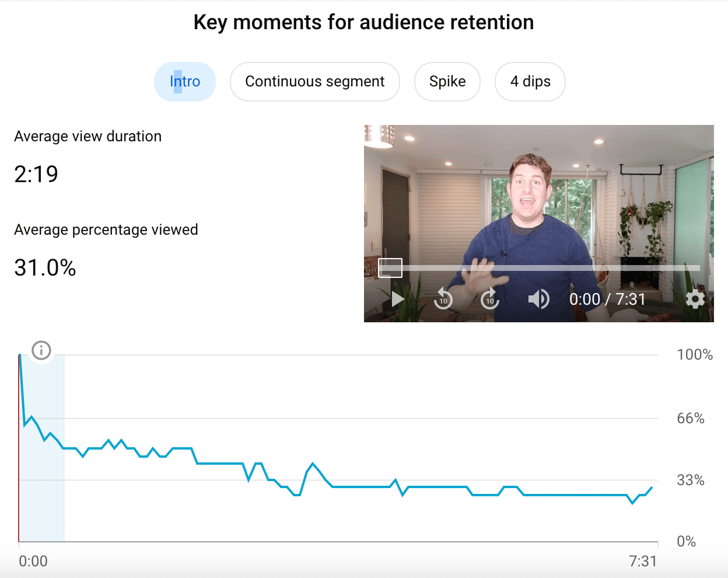The image size is (728, 578).
Task: Click the Average percentage viewed label
Action: pyautogui.click(x=106, y=230)
